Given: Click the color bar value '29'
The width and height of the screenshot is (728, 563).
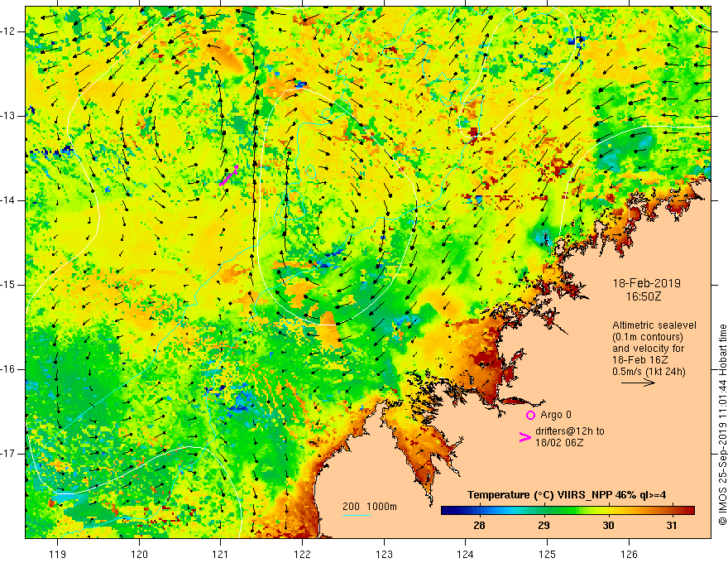Looking at the screenshot, I should 544,526.
